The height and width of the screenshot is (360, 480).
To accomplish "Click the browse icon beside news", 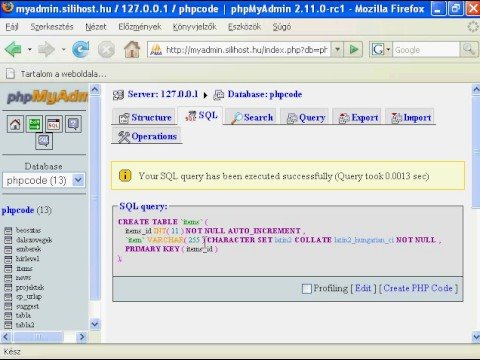I will (x=8, y=278).
